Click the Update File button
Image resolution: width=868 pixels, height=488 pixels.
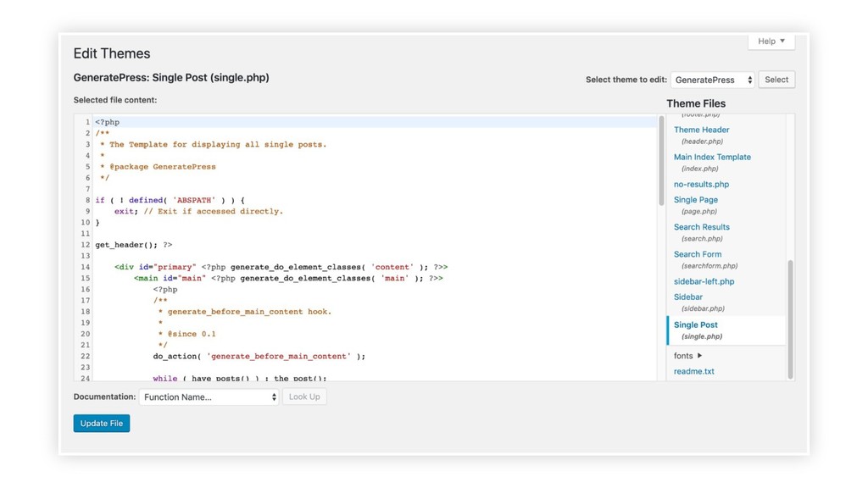102,424
